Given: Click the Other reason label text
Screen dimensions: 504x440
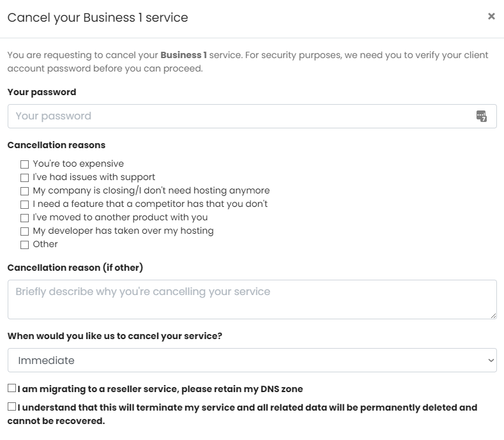Looking at the screenshot, I should (45, 244).
